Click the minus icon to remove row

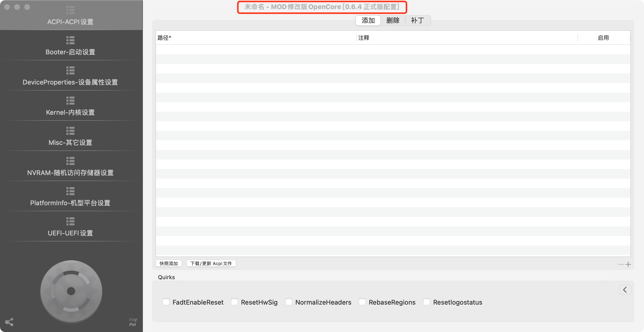tap(621, 264)
